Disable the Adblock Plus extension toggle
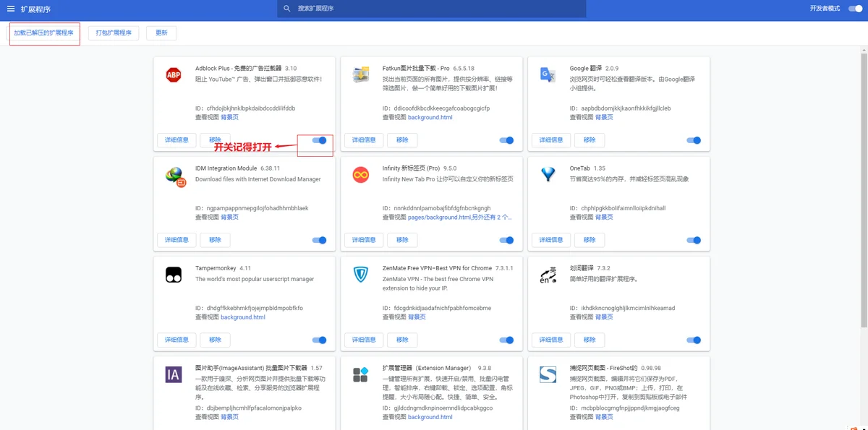This screenshot has height=430, width=868. click(x=320, y=140)
